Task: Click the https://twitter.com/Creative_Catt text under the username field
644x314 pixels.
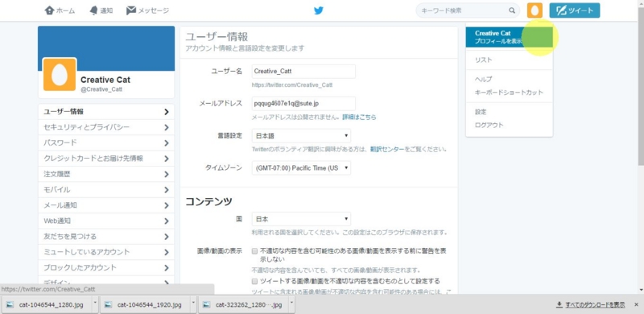Action: pyautogui.click(x=292, y=85)
